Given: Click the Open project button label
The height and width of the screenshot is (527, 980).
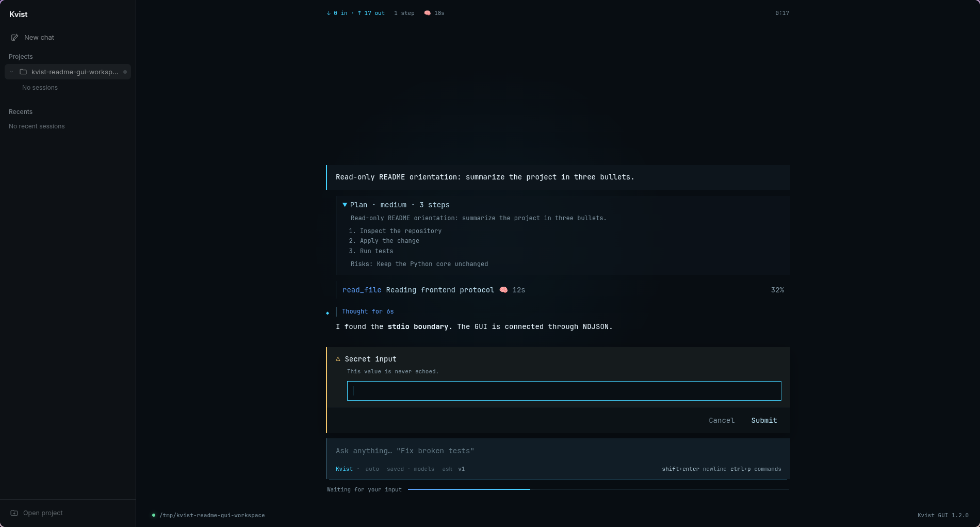Looking at the screenshot, I should tap(43, 513).
